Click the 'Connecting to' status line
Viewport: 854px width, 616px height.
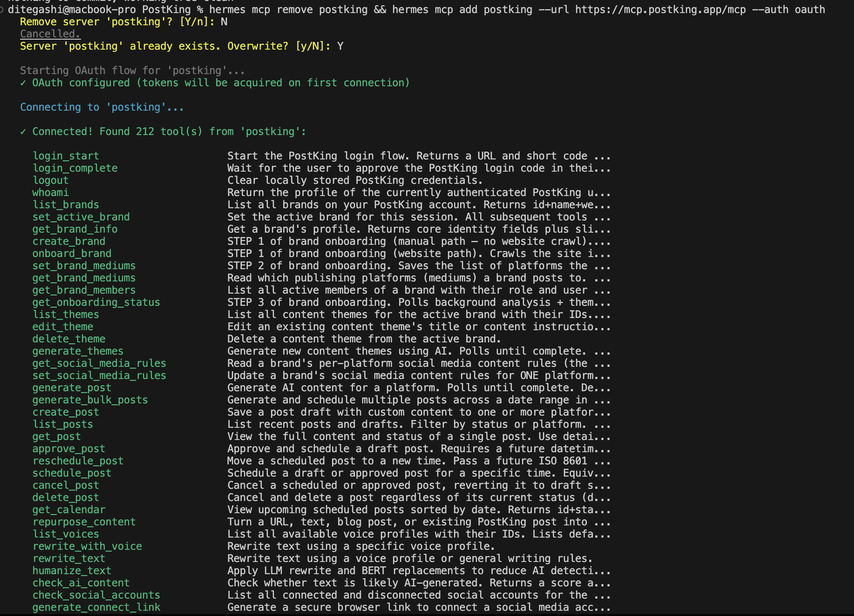(x=102, y=107)
